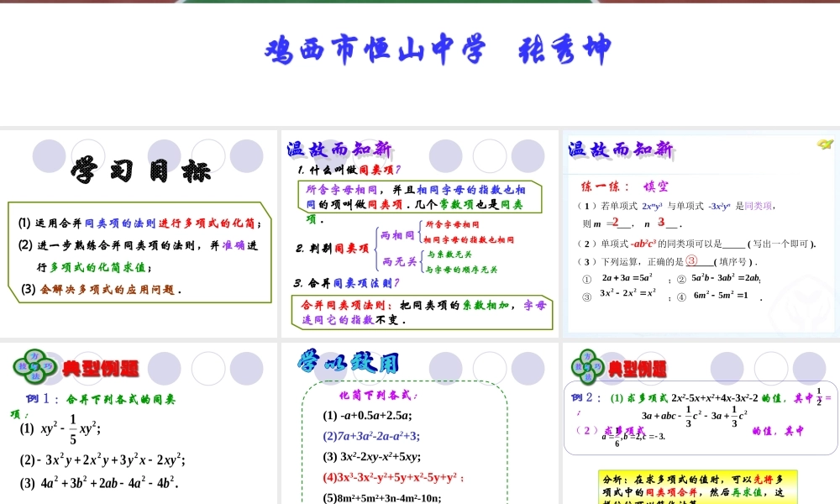The width and height of the screenshot is (840, 504).
Task: Click the clover 方法技巧 icon beside 例1 heading
Action: point(34,366)
